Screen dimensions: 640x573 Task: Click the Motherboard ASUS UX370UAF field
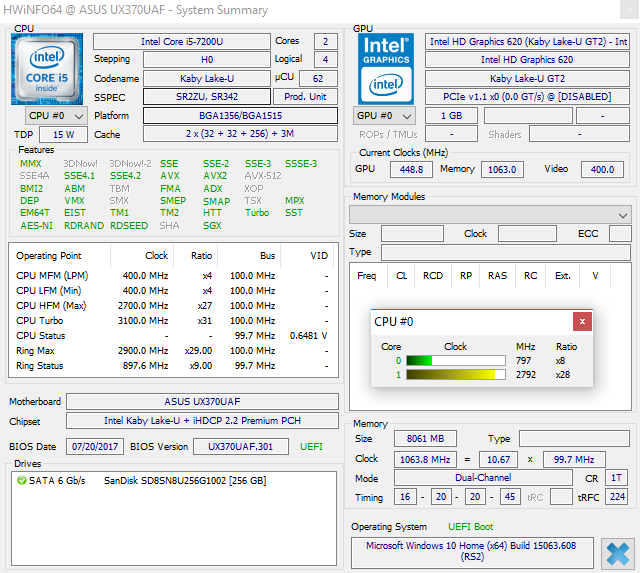point(202,402)
